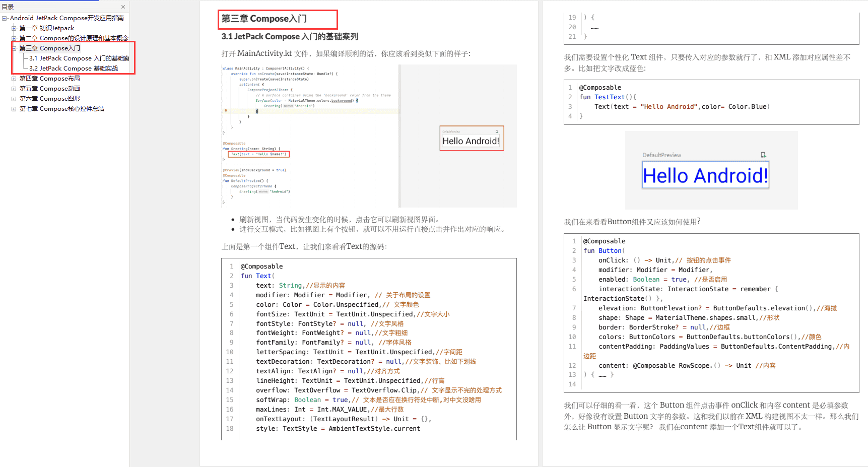Collapse the 第三章 Compose入门 tree node
868x467 pixels.
(14, 48)
